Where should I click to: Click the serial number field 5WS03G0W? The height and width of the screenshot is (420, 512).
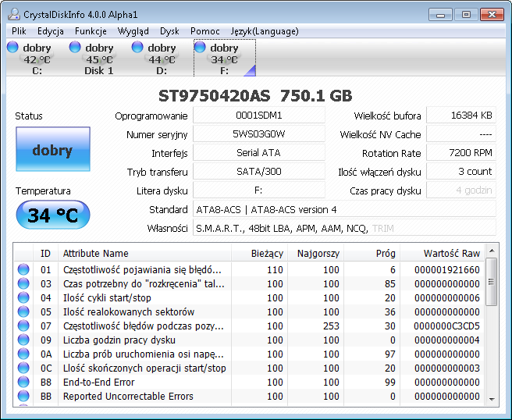coord(259,134)
